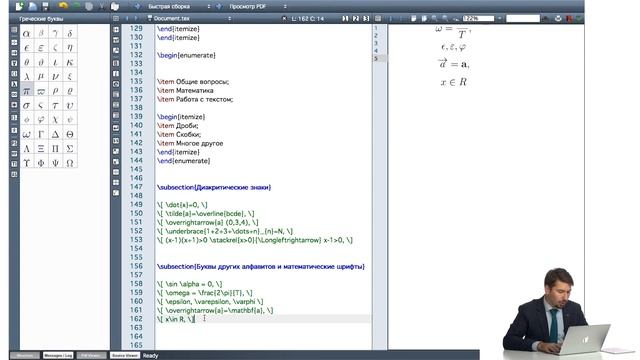Insert capital Delta symbol
The width and height of the screenshot is (640, 360).
pos(55,134)
